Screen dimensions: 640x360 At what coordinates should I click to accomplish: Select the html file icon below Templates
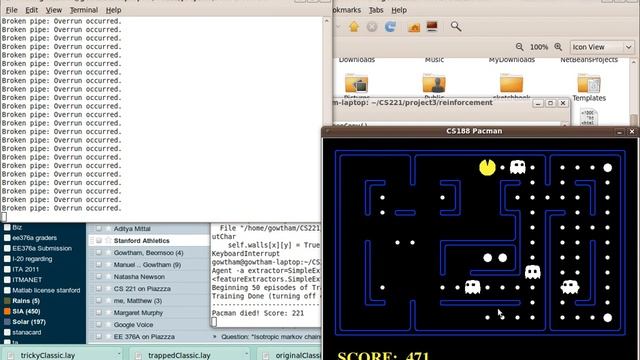(589, 117)
